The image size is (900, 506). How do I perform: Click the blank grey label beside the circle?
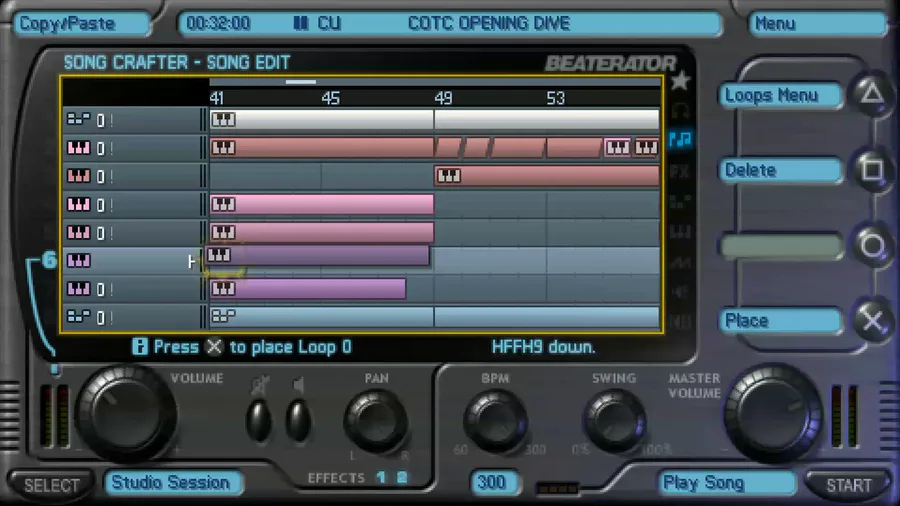click(782, 247)
